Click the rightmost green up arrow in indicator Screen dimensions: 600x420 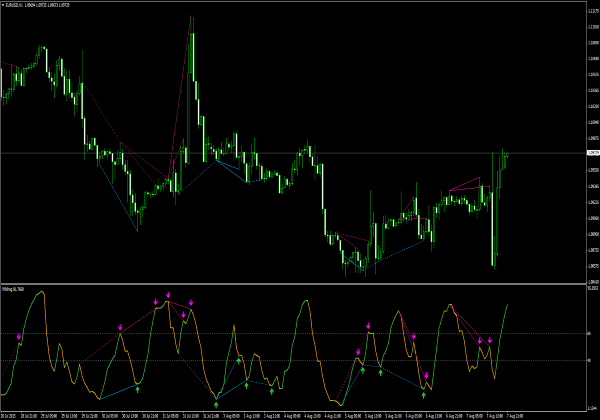[426, 399]
